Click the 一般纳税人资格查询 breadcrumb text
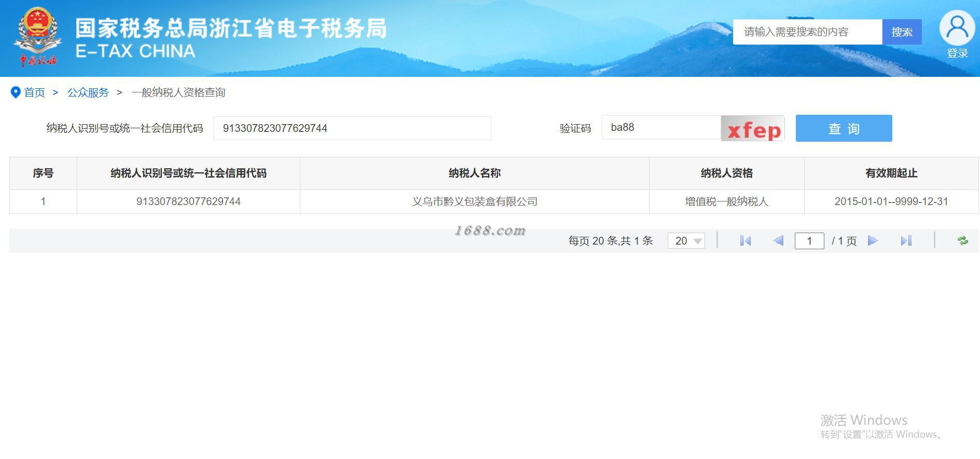This screenshot has height=459, width=980. (178, 92)
